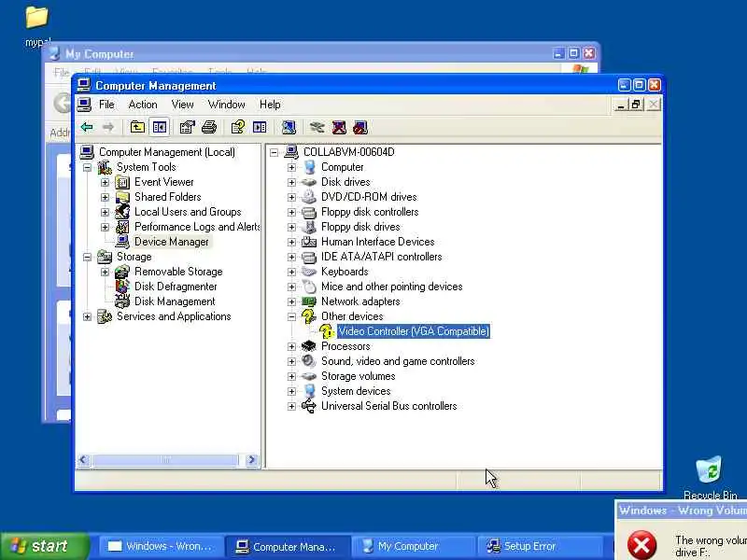Select IDE ATA/ATAPI controllers label

(x=382, y=257)
